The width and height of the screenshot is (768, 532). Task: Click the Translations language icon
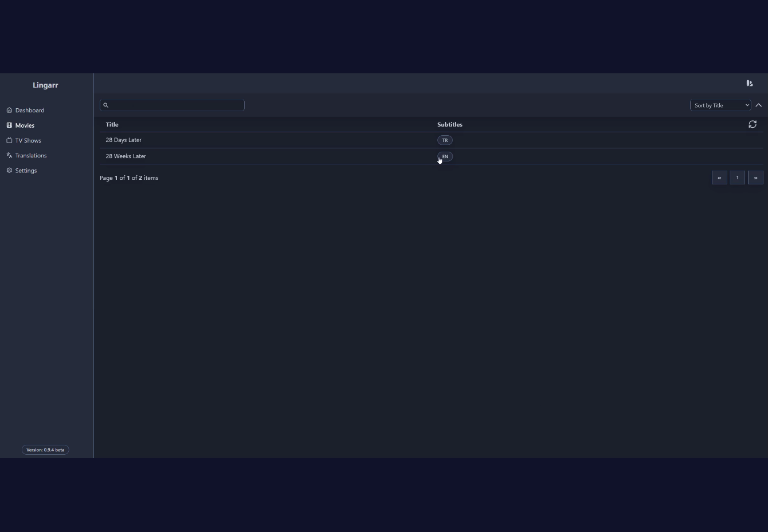tap(9, 155)
